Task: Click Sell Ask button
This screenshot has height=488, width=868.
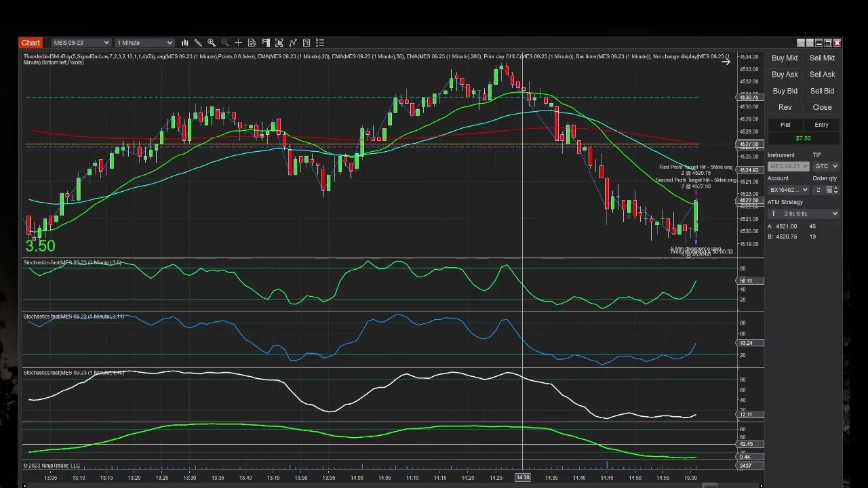Action: [x=822, y=75]
